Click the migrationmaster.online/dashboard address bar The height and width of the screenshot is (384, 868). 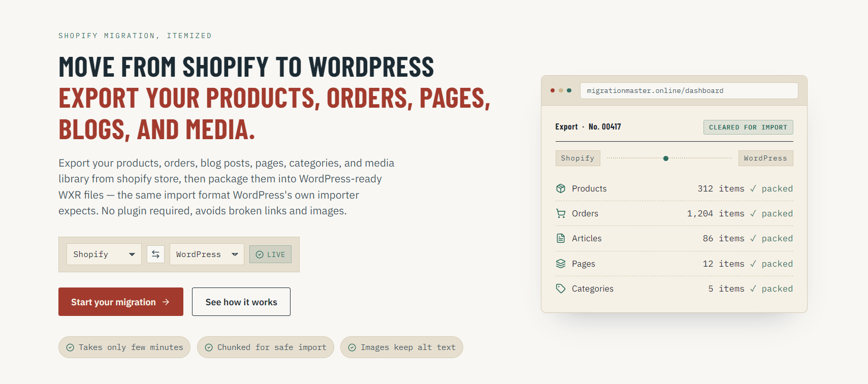pos(689,90)
